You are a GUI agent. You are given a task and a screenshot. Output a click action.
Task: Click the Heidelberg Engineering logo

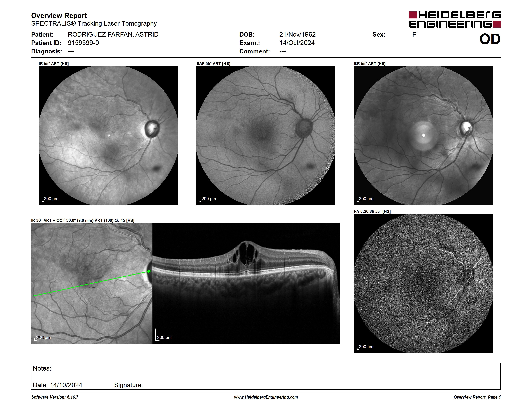click(455, 20)
